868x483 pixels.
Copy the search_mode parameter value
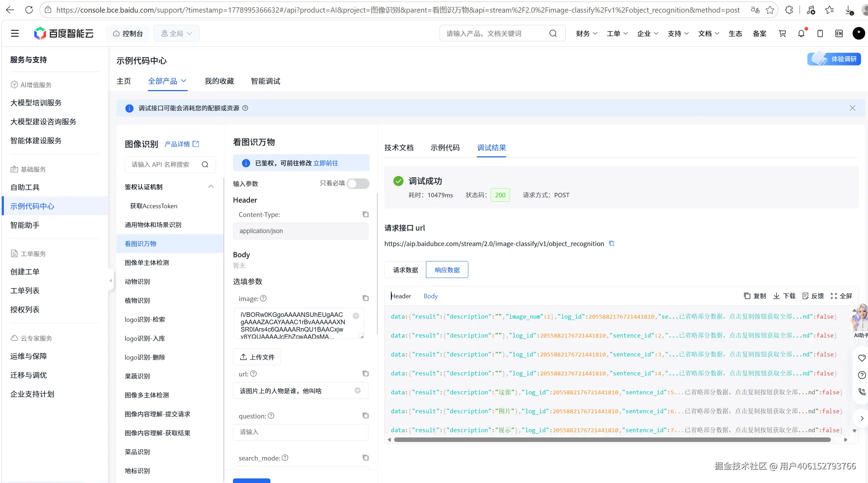point(365,457)
